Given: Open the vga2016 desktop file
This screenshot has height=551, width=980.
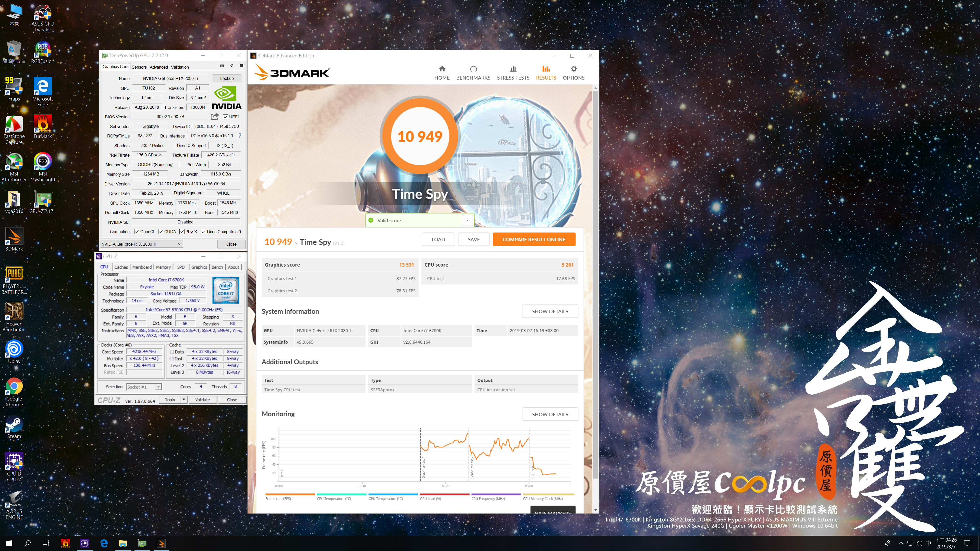Looking at the screenshot, I should (14, 202).
